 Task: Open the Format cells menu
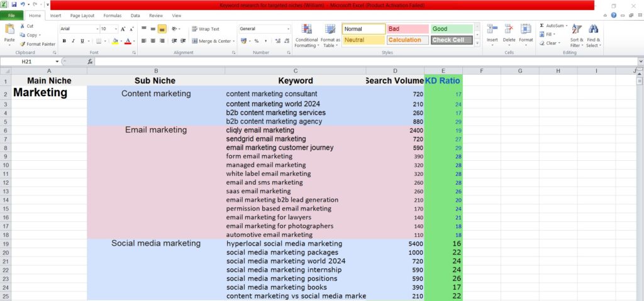pos(526,35)
